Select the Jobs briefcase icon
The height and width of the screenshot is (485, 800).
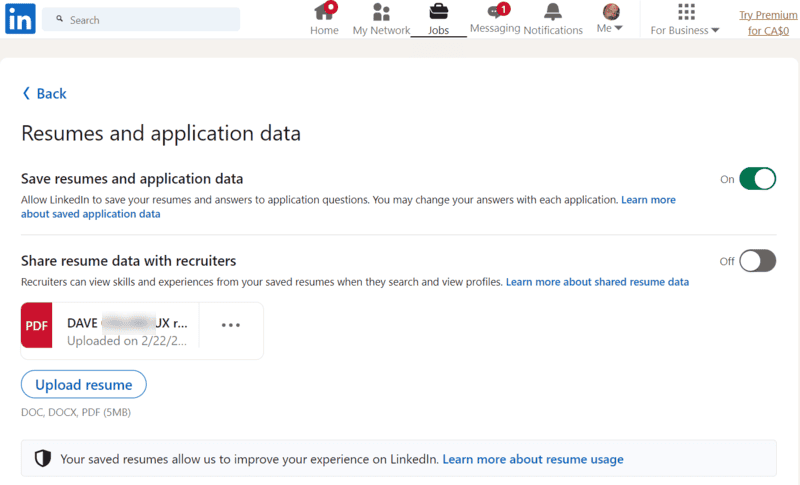click(x=438, y=11)
